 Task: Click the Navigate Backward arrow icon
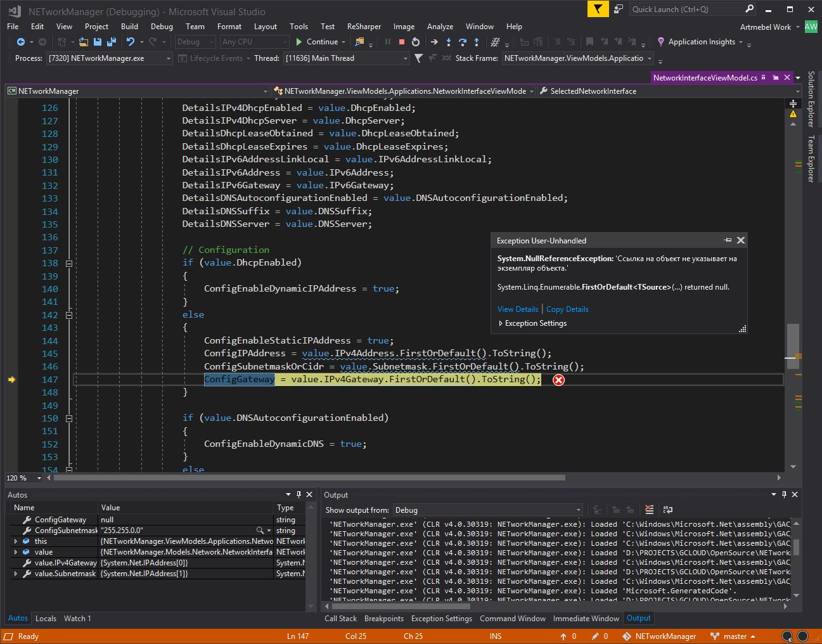[x=21, y=42]
